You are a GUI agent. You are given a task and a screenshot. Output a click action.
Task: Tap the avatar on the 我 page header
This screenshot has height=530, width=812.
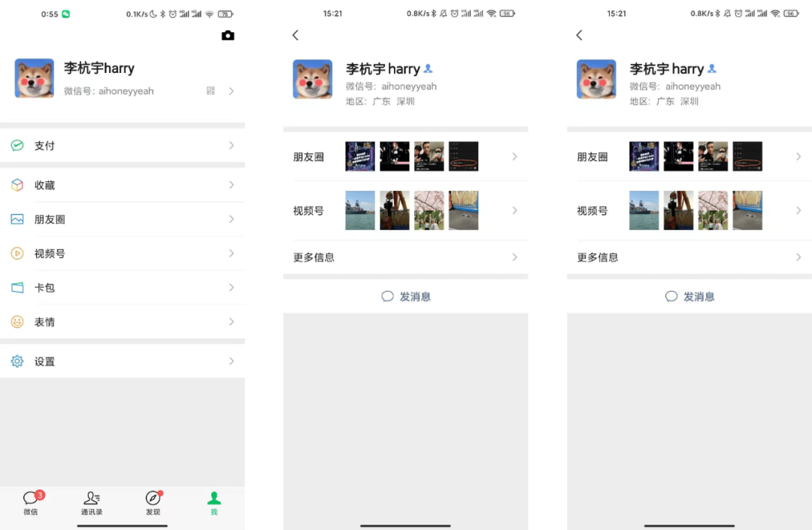35,78
